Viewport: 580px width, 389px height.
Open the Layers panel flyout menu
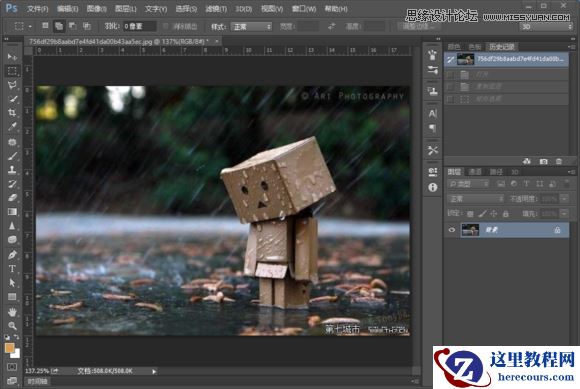(x=571, y=172)
